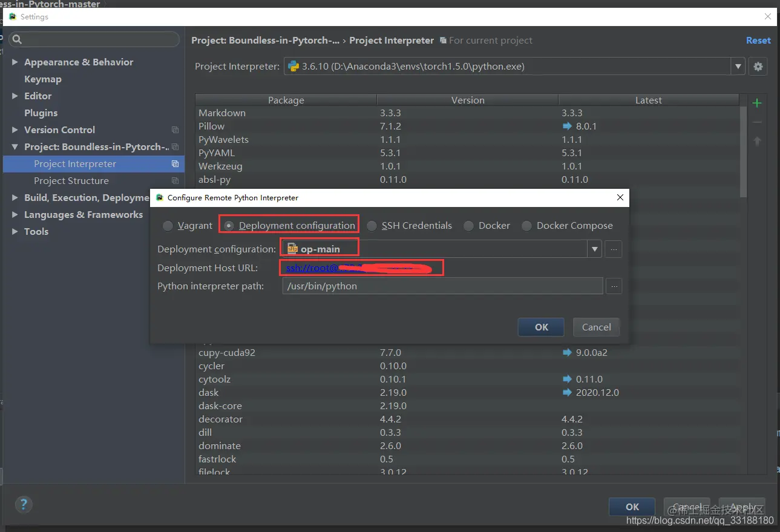The image size is (780, 532).
Task: Select Project Interpreter in settings tree
Action: 94,163
